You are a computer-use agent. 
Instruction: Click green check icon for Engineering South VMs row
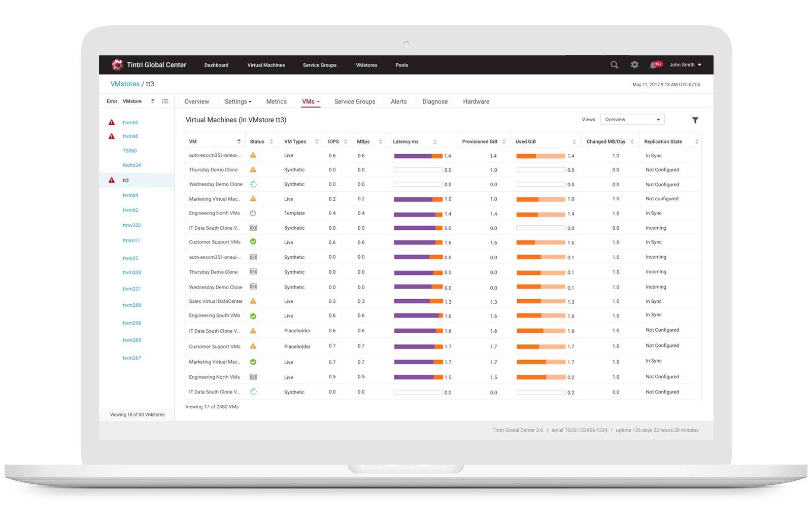click(253, 316)
